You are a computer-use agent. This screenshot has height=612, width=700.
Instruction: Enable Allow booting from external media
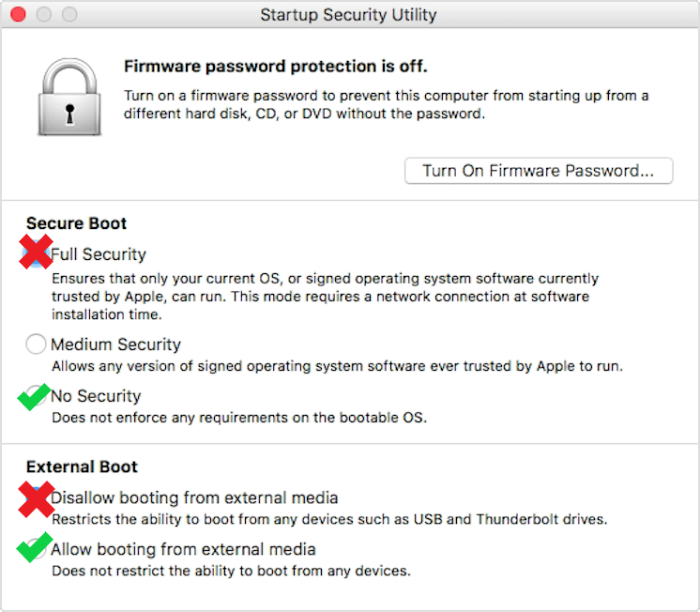[184, 549]
